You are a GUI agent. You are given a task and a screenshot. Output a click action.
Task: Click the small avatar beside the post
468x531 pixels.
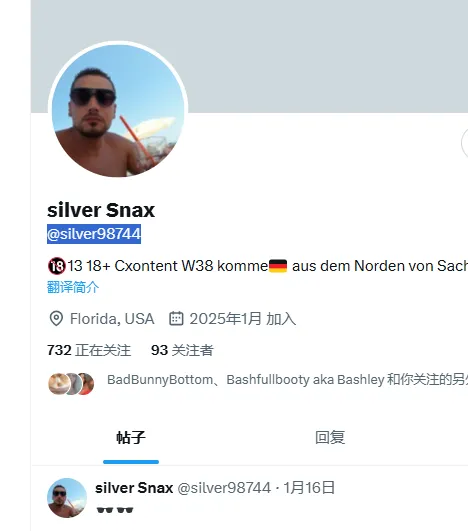coord(67,497)
